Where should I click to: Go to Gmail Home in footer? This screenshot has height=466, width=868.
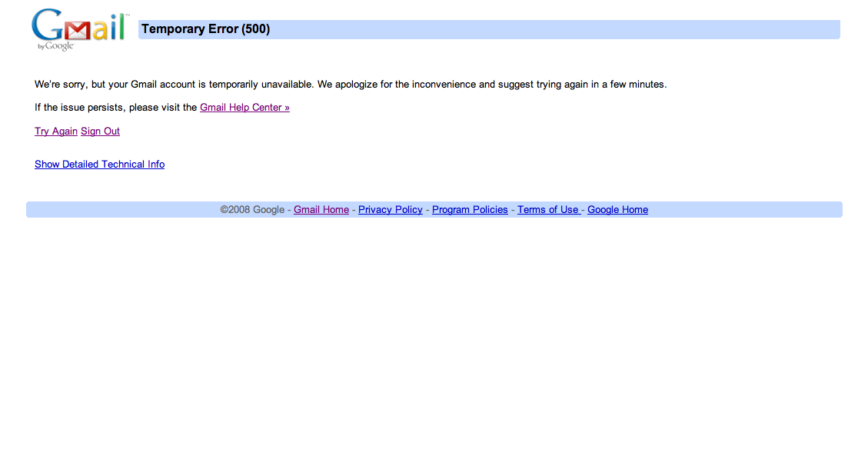321,210
